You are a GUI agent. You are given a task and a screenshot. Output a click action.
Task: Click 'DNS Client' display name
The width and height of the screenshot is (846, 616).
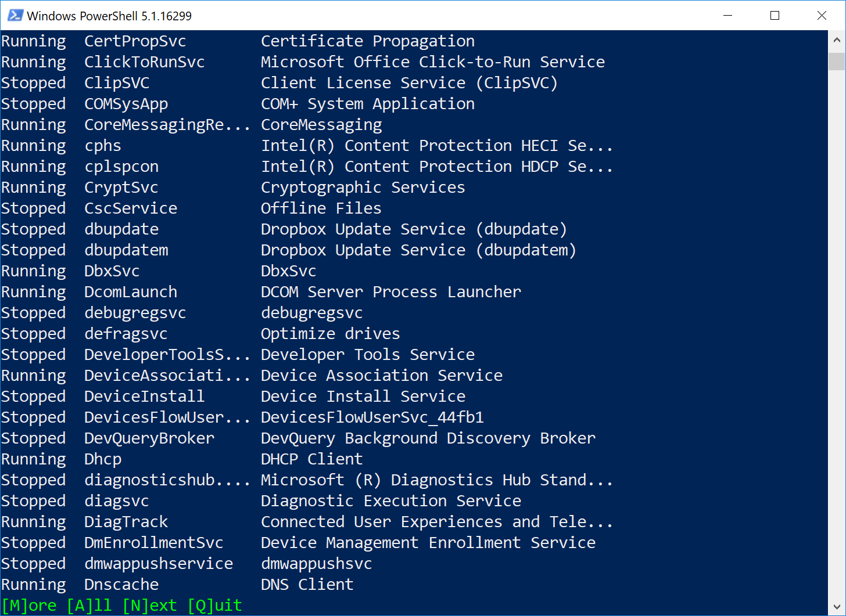click(x=307, y=585)
